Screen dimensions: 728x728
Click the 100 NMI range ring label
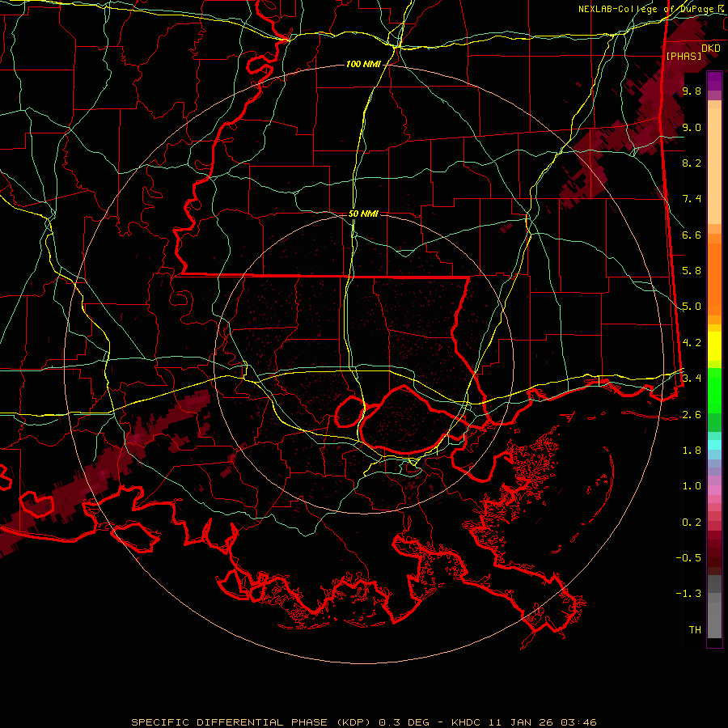[x=363, y=64]
